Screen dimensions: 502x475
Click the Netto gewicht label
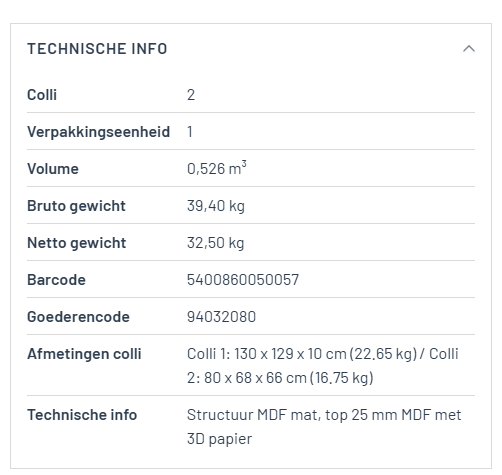click(x=77, y=243)
